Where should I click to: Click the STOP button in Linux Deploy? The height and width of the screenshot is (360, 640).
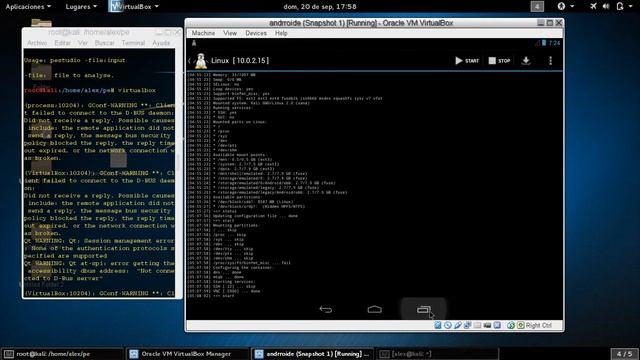[x=499, y=61]
